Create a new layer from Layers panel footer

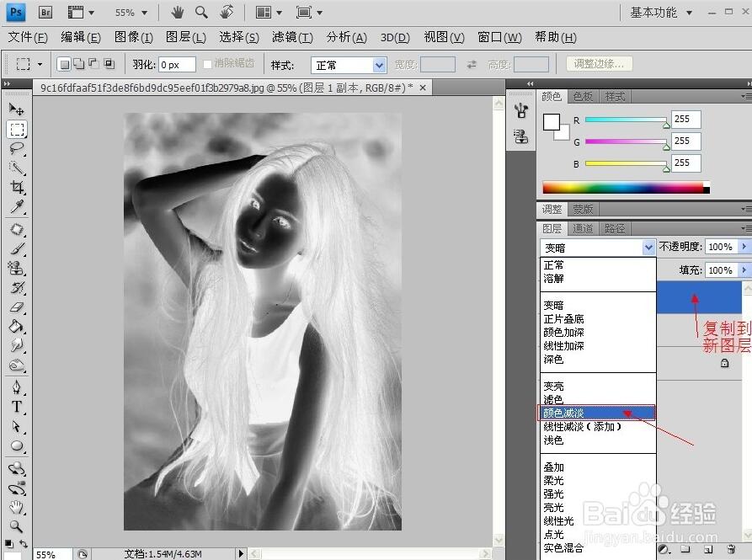708,549
